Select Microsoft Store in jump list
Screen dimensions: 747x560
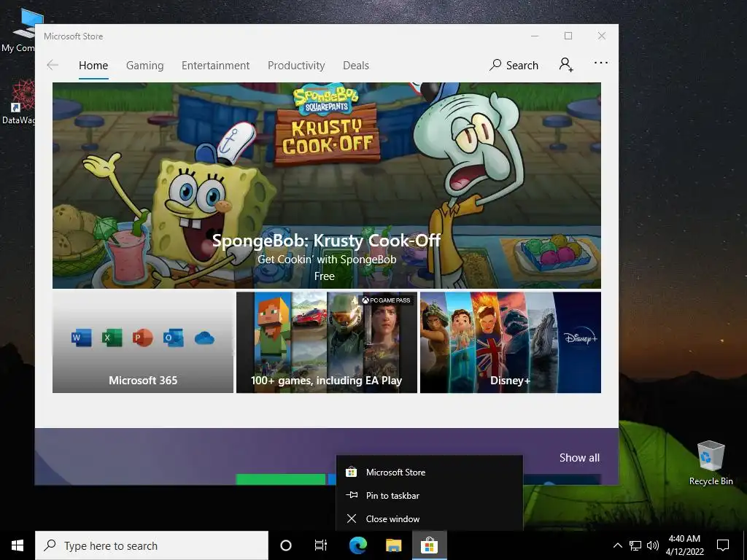(429, 472)
